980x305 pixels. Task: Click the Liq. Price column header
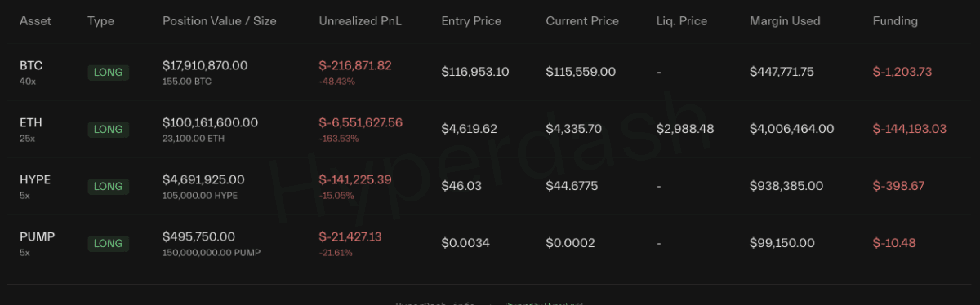pos(682,21)
